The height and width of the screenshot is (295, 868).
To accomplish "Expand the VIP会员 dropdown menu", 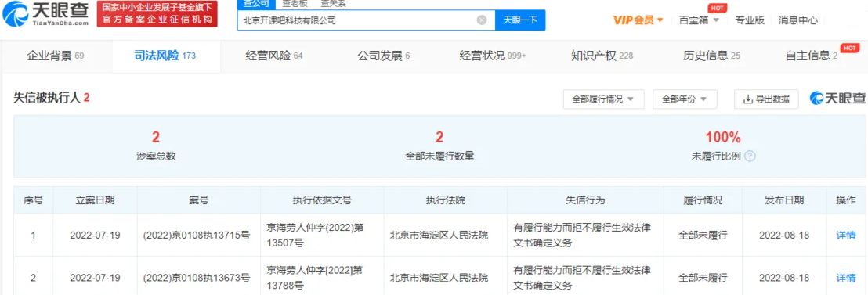I will click(638, 20).
